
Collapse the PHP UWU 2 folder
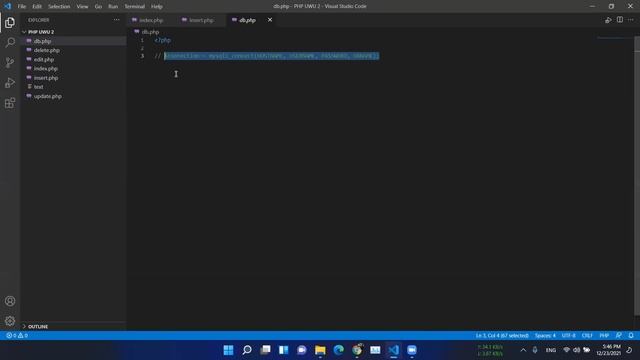tap(41, 32)
